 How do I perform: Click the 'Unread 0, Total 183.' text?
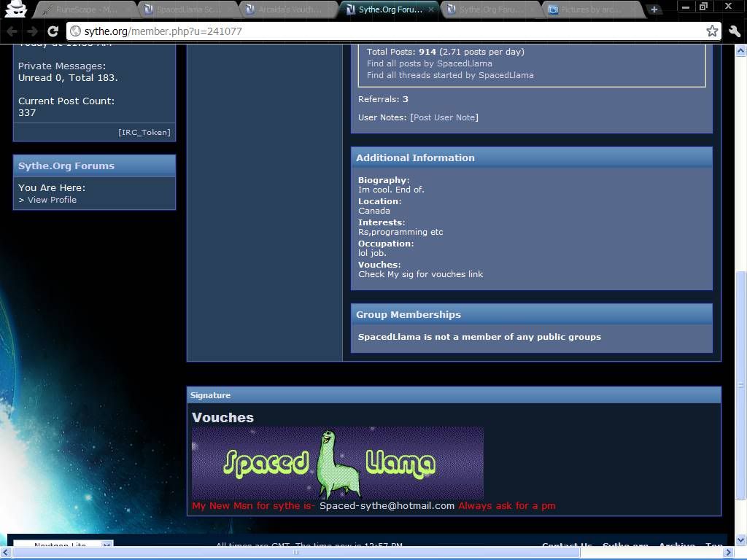(68, 77)
